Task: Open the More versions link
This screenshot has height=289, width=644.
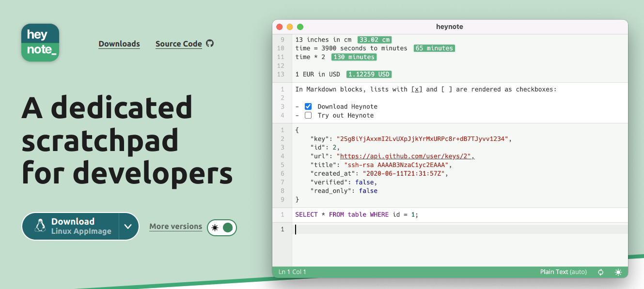Action: click(175, 226)
